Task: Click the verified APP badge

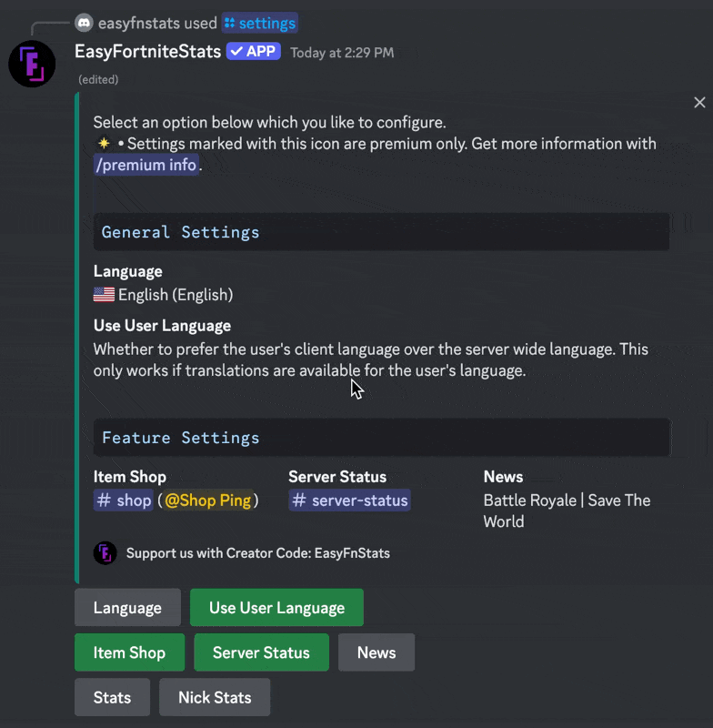Action: (x=253, y=52)
